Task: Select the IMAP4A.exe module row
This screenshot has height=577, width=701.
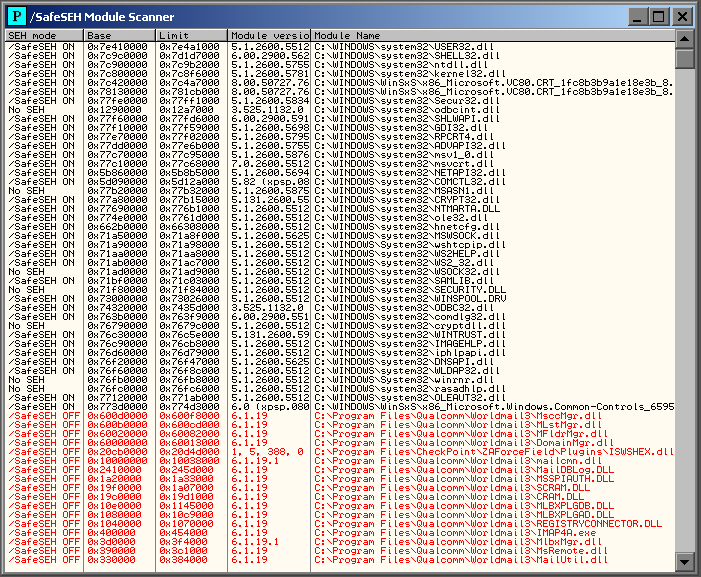Action: 340,533
